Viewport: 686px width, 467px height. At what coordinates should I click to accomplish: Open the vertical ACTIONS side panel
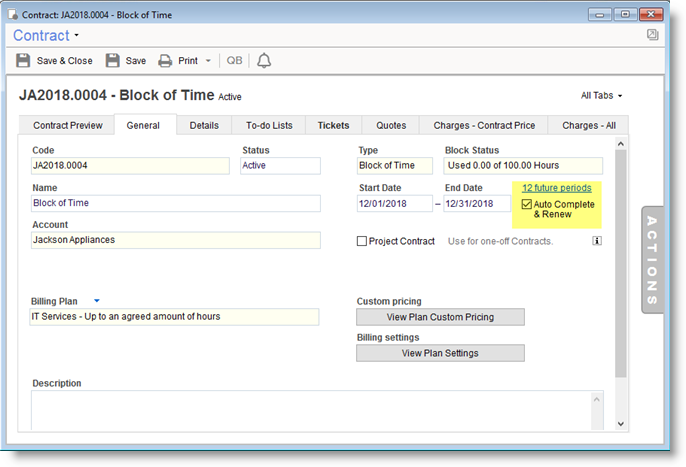click(x=651, y=260)
